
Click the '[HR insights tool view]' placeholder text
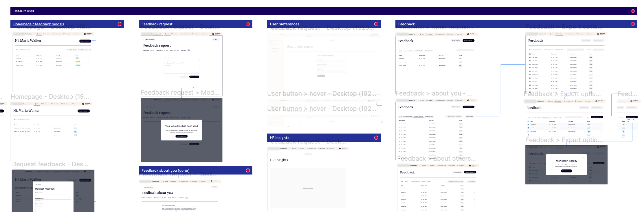tap(308, 188)
